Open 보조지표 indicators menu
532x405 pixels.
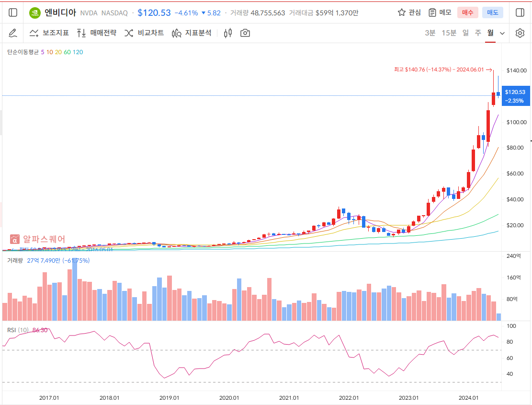pos(49,33)
